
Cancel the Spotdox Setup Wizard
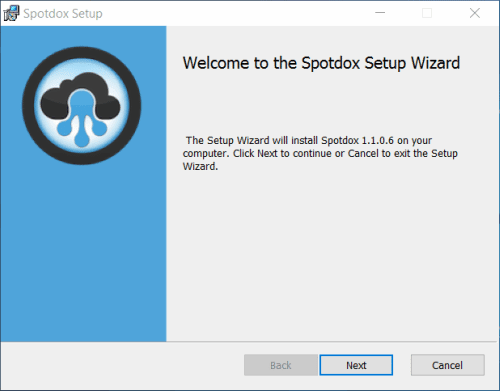pyautogui.click(x=447, y=365)
